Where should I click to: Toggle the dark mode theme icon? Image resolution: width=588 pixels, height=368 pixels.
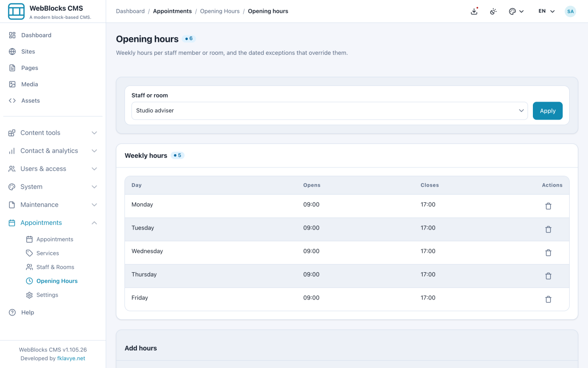coord(493,11)
